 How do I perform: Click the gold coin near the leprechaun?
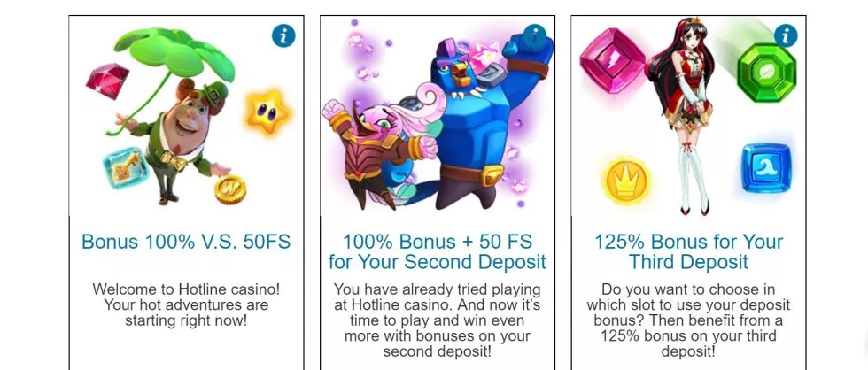pos(229,189)
